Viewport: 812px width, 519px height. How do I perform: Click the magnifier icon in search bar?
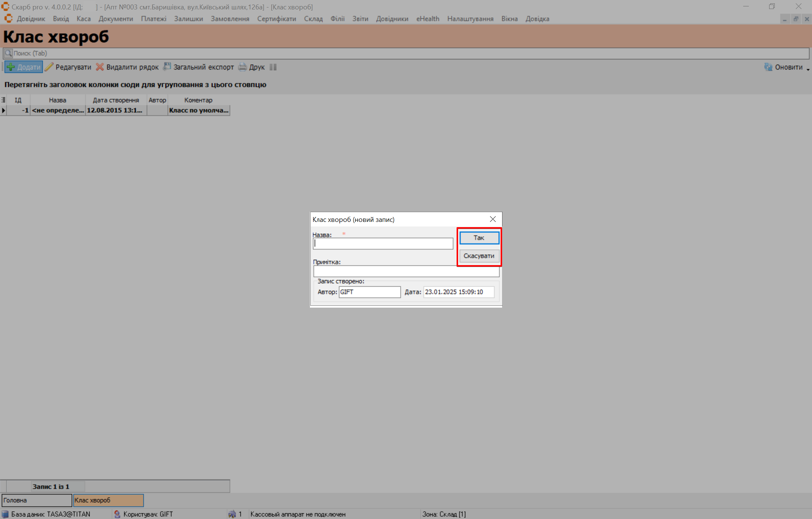coord(8,53)
